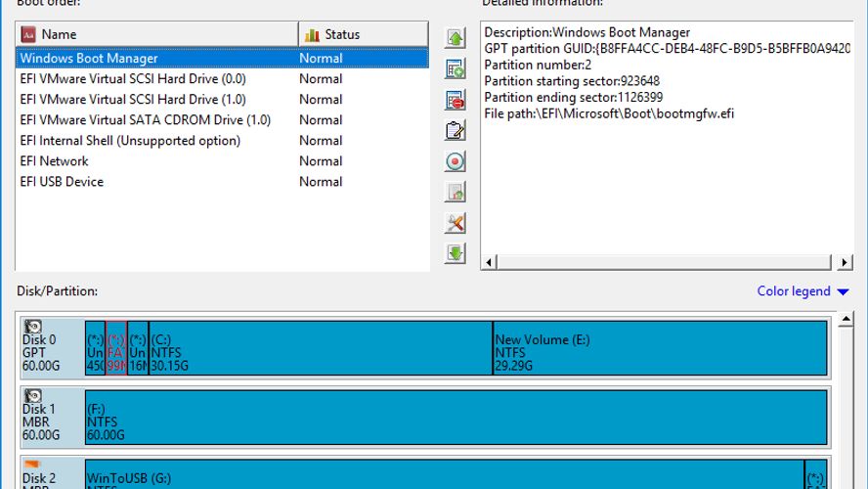Move selected boot entry down
868x489 pixels.
click(456, 253)
